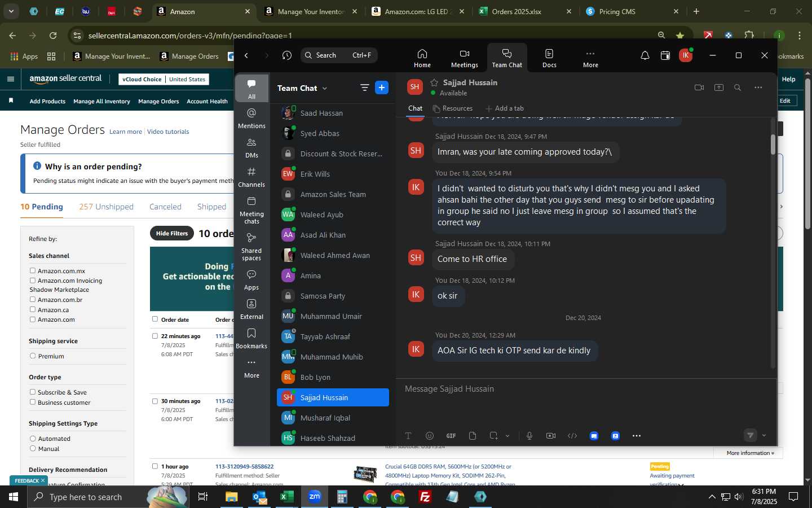Open More items in Zoom sidebar
Viewport: 812px width, 508px height.
click(x=251, y=368)
